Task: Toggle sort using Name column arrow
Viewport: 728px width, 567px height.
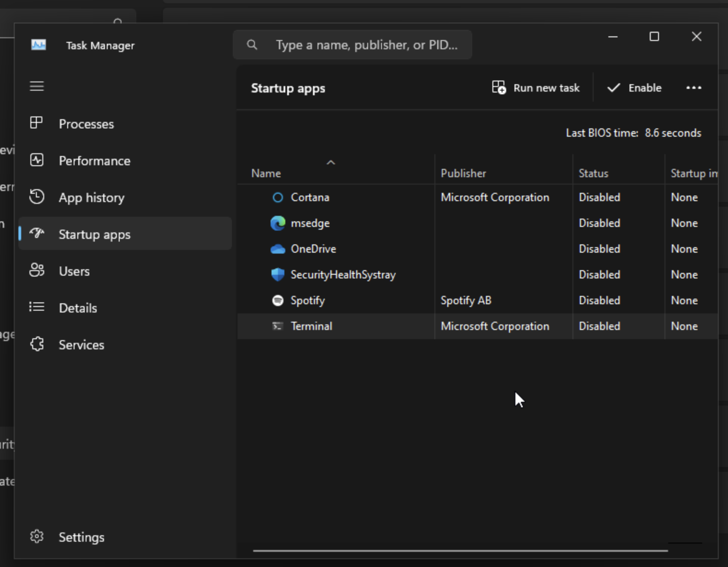Action: click(331, 162)
